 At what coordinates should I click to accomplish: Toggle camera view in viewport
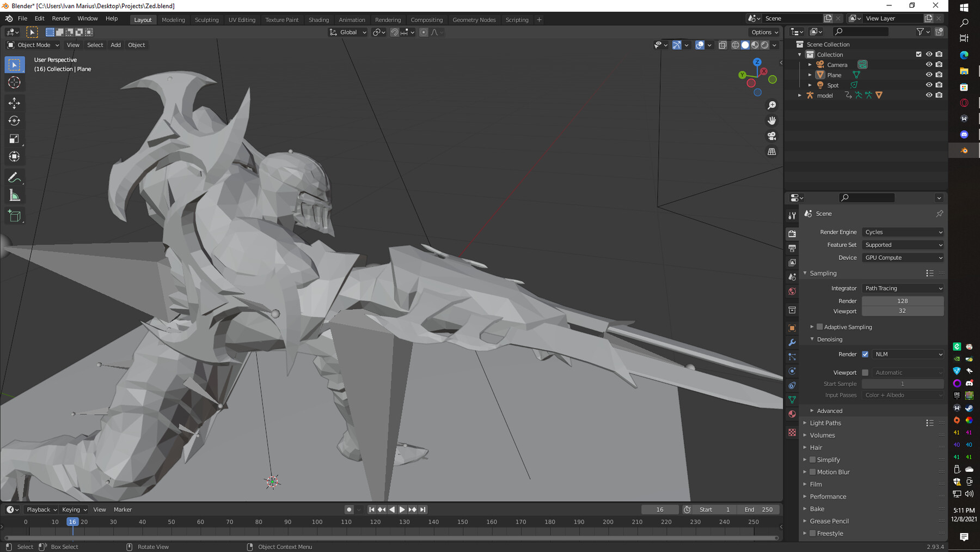[771, 136]
